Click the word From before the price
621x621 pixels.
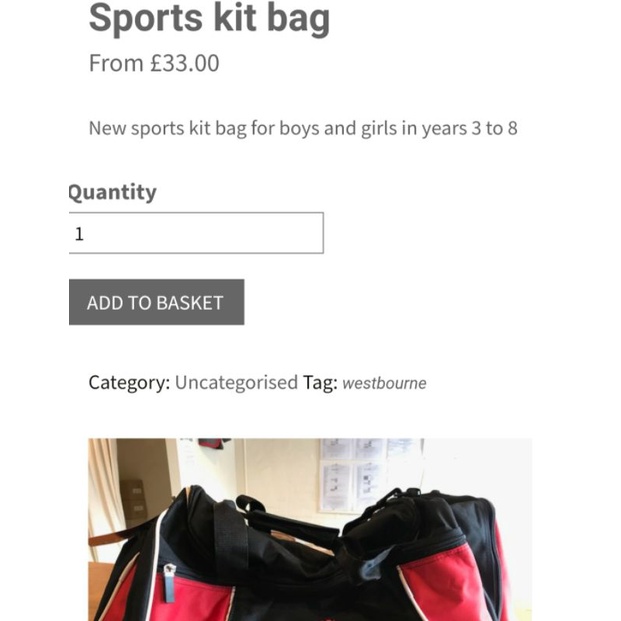click(116, 63)
